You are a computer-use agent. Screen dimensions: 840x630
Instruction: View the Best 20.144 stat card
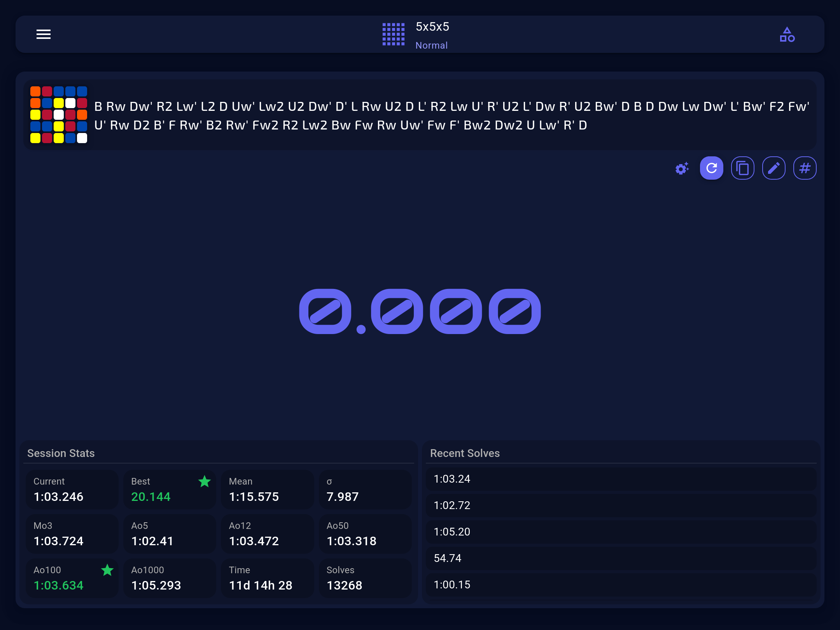(x=170, y=490)
